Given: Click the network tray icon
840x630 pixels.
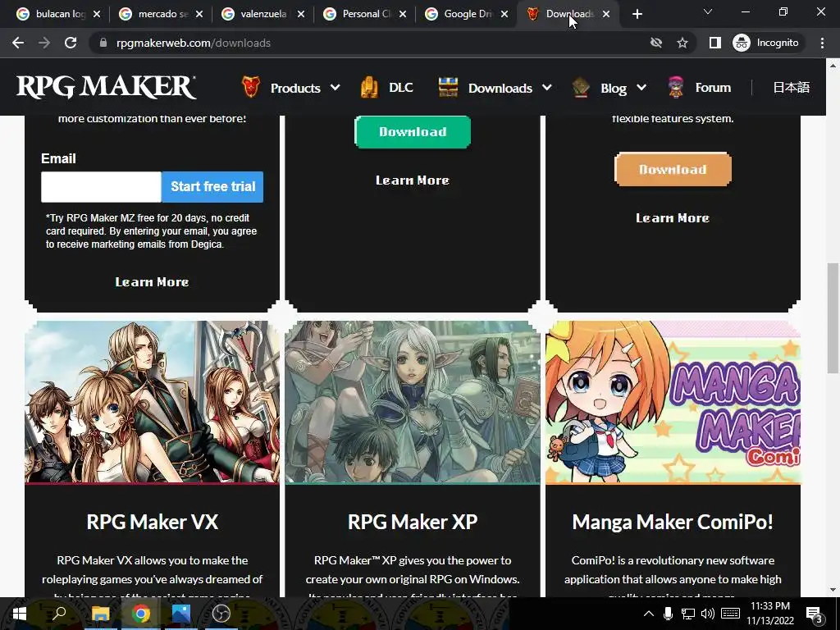Looking at the screenshot, I should pyautogui.click(x=688, y=614).
